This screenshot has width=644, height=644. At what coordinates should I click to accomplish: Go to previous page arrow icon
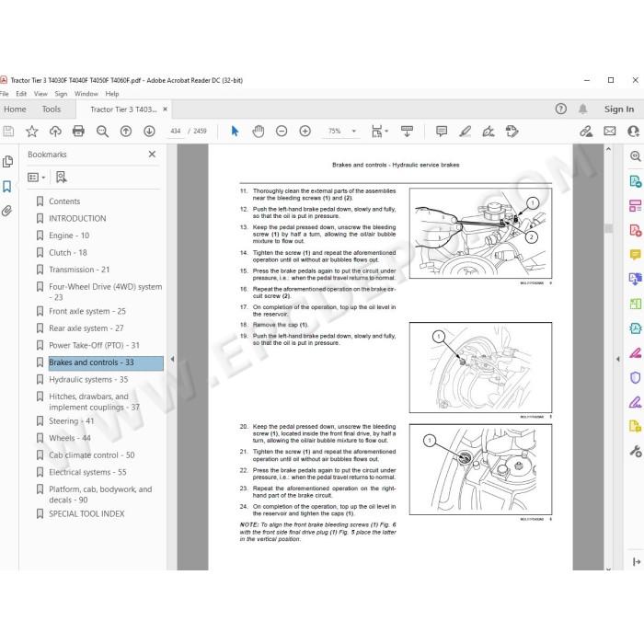pyautogui.click(x=126, y=132)
